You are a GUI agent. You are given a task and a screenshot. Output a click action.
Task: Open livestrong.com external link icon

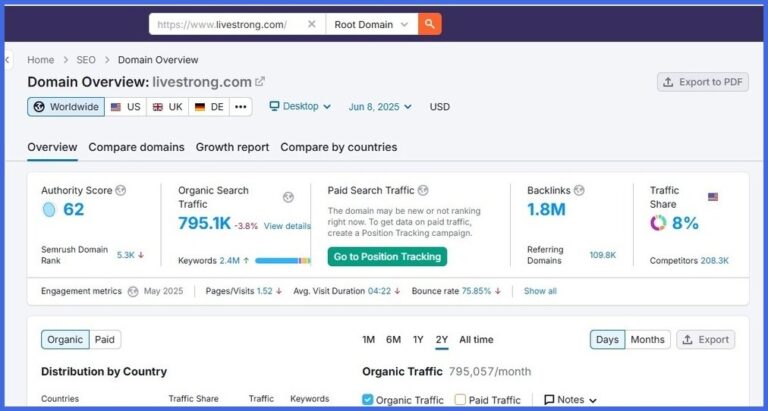(260, 82)
